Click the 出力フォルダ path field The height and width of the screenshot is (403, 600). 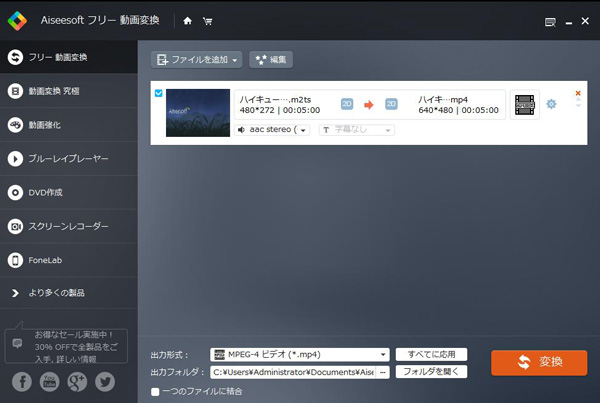[x=293, y=372]
